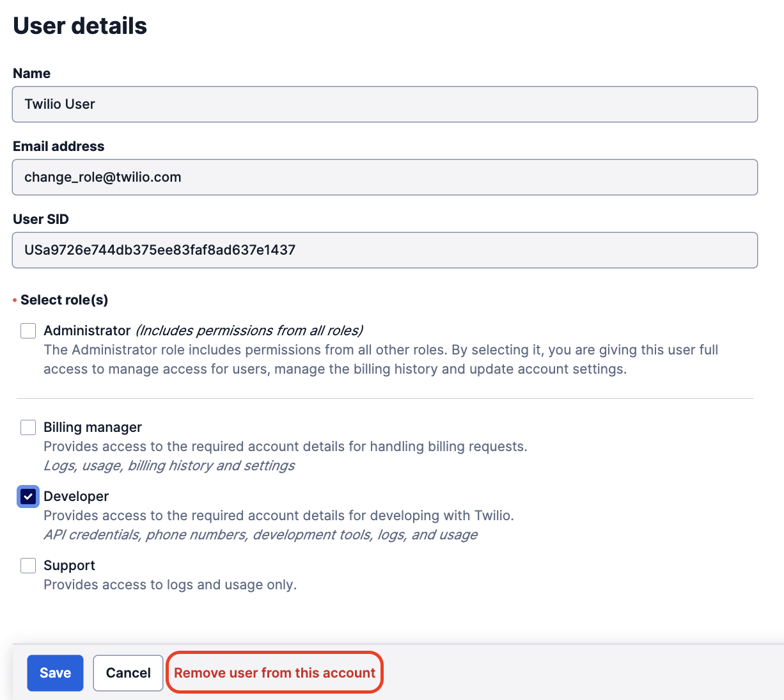Click the Administrator role description paragraph

tap(380, 360)
